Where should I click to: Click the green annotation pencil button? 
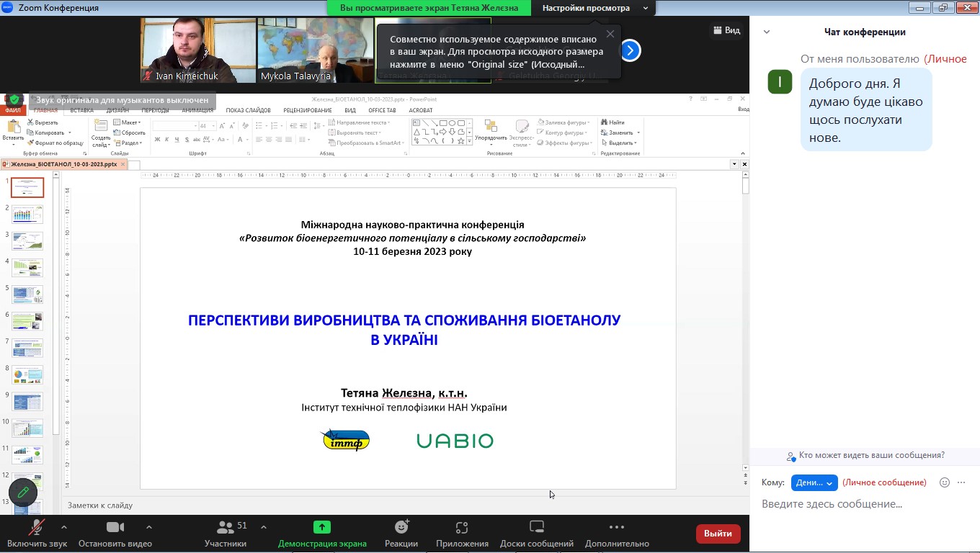pyautogui.click(x=23, y=493)
